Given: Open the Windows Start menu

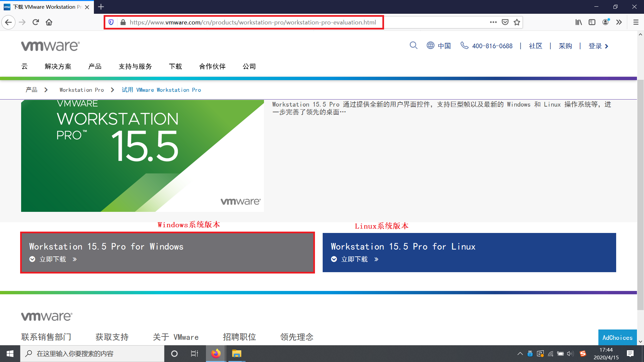Looking at the screenshot, I should coord(10,354).
